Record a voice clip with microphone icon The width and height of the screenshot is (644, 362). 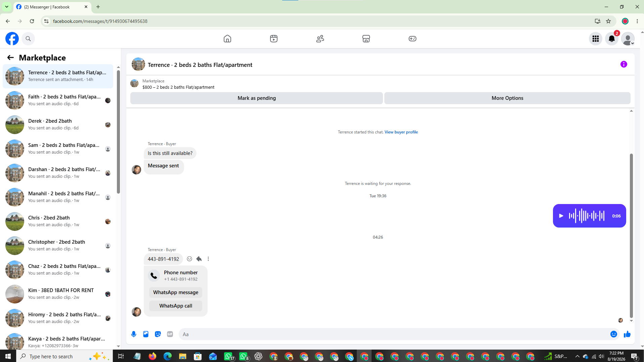(x=134, y=334)
